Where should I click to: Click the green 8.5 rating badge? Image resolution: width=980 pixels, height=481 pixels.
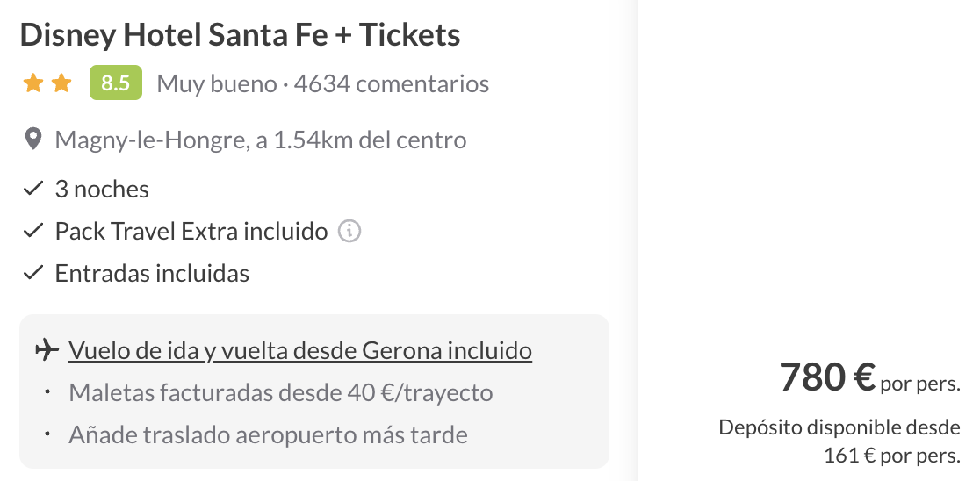click(x=116, y=83)
